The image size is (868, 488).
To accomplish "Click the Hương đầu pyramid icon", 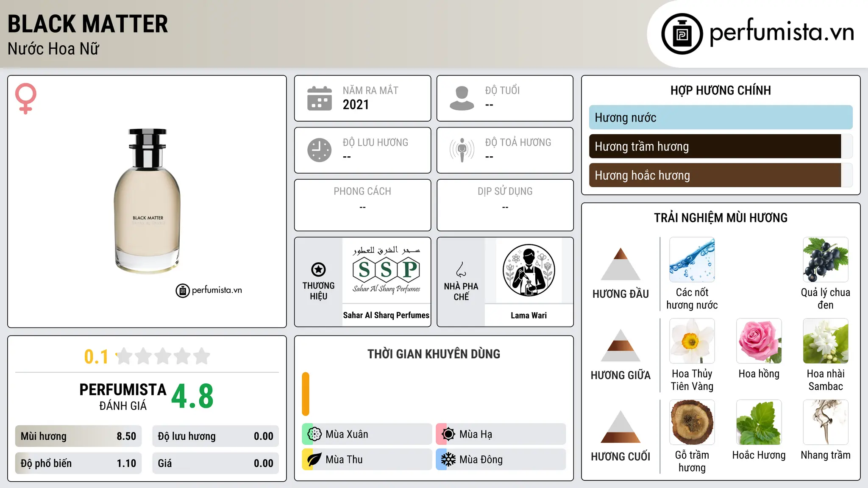I will (620, 264).
